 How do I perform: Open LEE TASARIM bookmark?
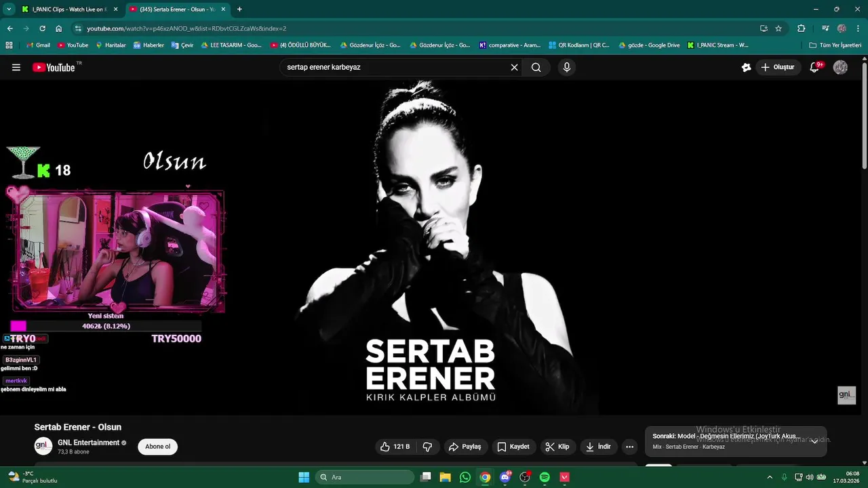coord(231,45)
